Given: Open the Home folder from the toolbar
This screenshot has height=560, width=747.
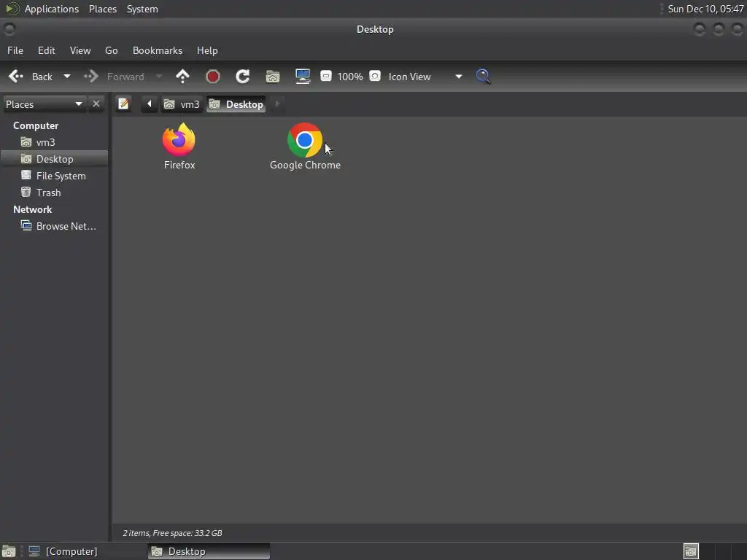Looking at the screenshot, I should [x=273, y=76].
